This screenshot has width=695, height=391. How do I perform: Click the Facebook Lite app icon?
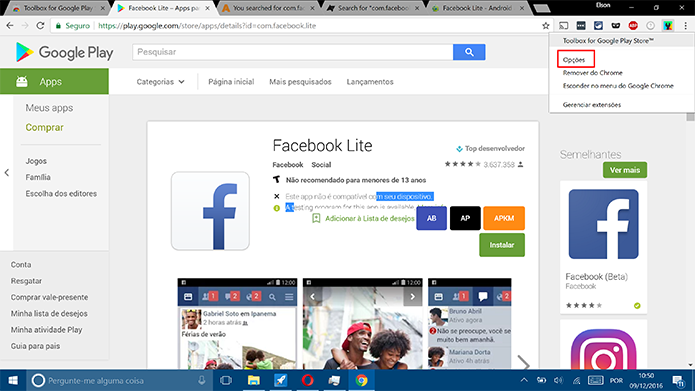(x=210, y=211)
